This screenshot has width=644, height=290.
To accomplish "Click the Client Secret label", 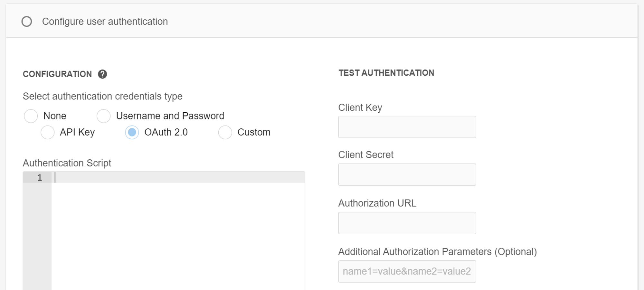I will click(x=366, y=155).
